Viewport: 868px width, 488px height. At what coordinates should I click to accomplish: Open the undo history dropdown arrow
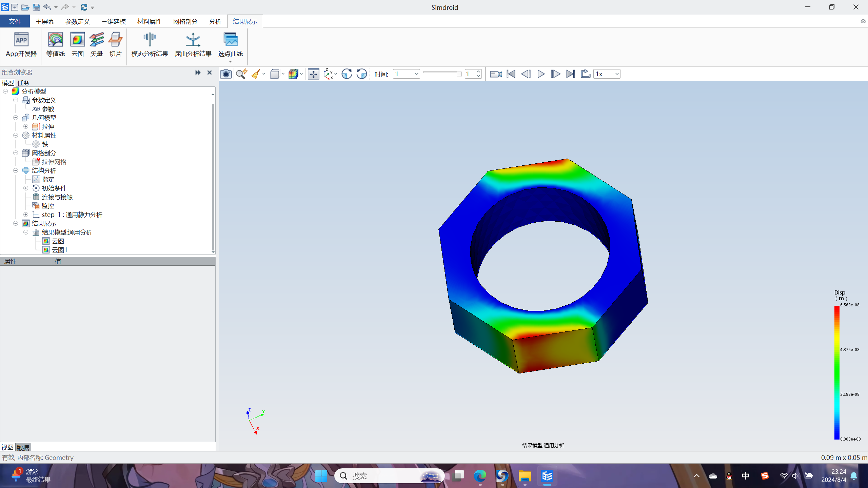(56, 7)
